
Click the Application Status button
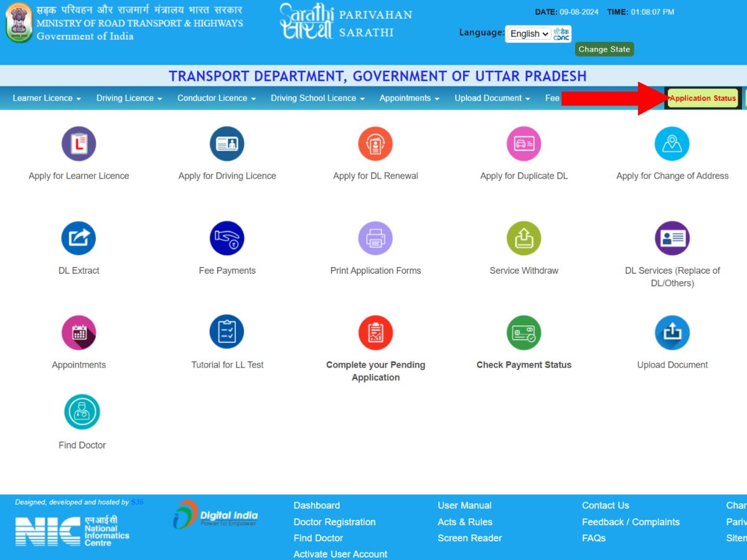(703, 98)
